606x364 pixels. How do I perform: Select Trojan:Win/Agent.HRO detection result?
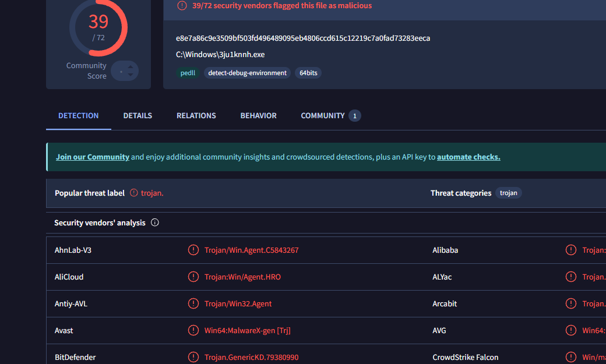click(243, 277)
